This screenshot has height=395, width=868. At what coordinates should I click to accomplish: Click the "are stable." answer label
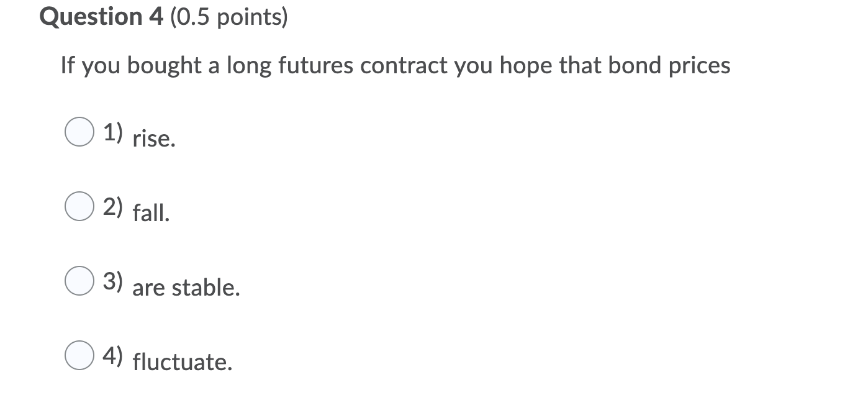click(x=186, y=288)
